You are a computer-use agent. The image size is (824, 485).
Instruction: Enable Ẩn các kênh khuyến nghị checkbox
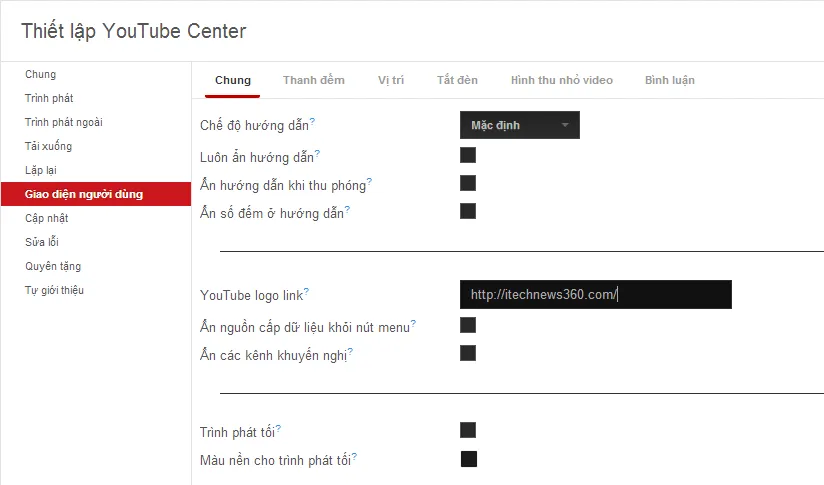coord(468,353)
